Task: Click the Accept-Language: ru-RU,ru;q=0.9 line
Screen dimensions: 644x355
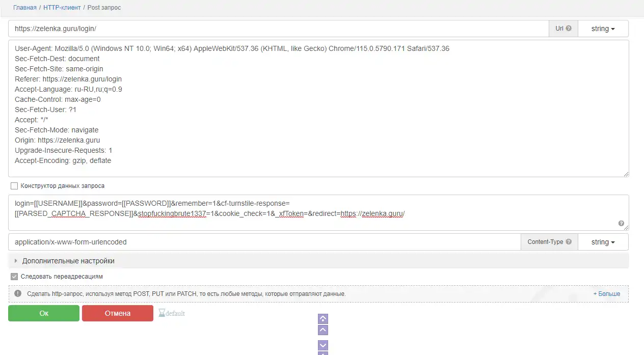Action: [68, 89]
